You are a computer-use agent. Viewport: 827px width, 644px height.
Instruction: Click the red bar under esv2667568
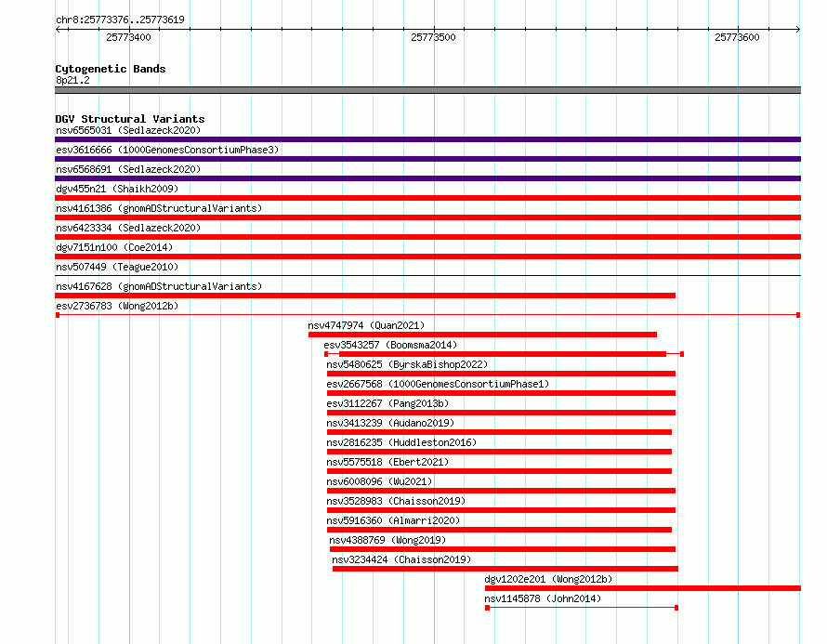click(501, 393)
